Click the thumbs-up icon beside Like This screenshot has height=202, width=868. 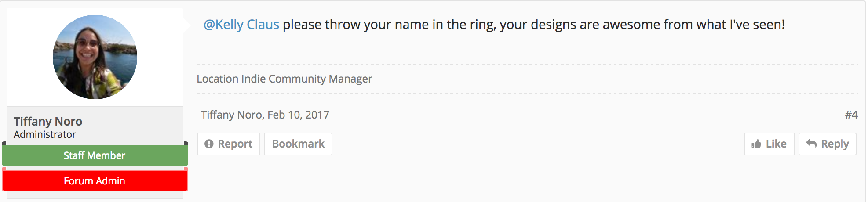tap(756, 144)
